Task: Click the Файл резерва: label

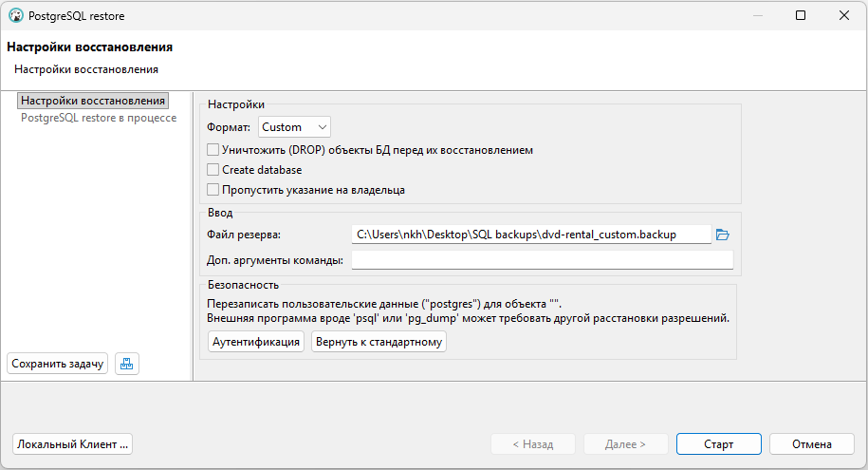Action: pyautogui.click(x=244, y=235)
